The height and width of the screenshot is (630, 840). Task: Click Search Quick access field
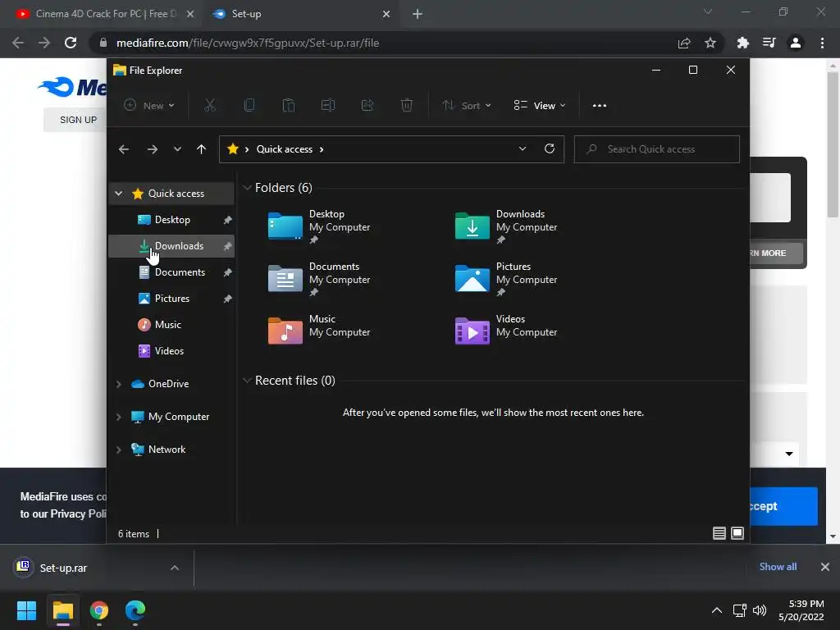point(657,149)
